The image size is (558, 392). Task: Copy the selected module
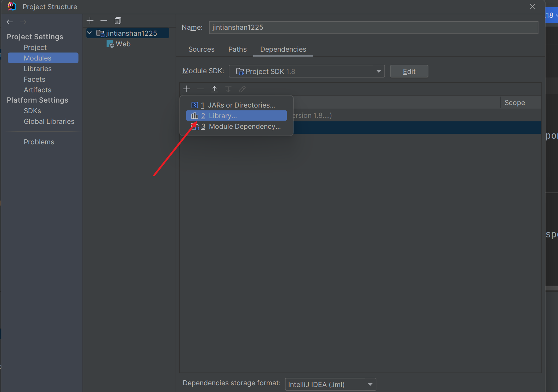tap(118, 21)
